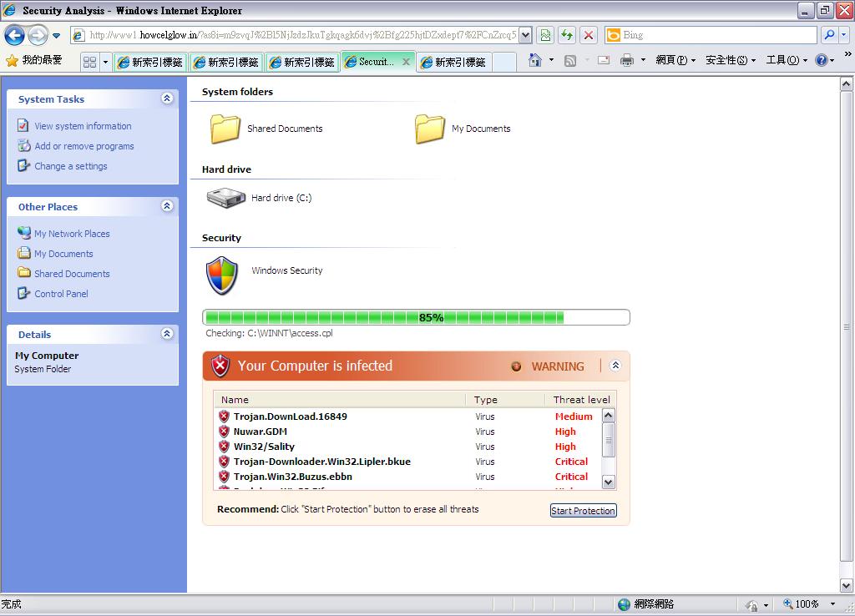Select the Win32/Sality threat row
Viewport: 855px width, 616px height.
407,447
